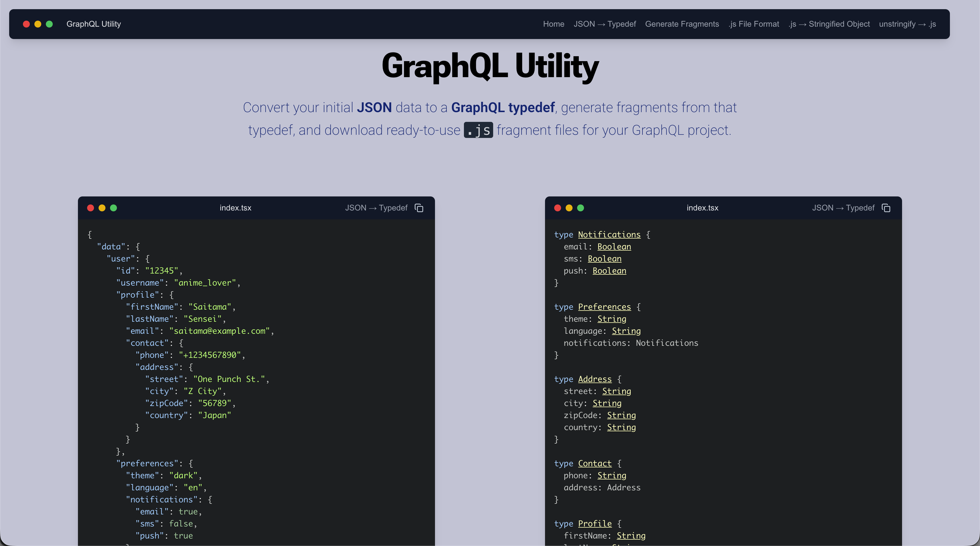
Task: Open the .js File Format page
Action: tap(754, 24)
